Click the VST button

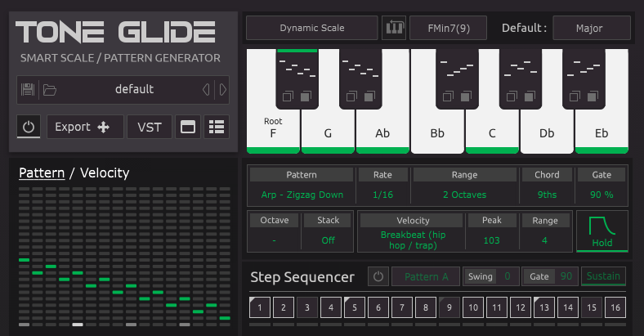150,127
